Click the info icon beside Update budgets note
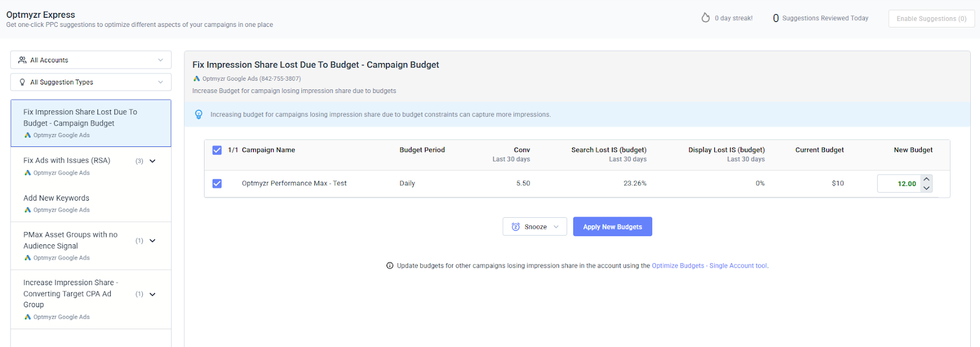 (x=390, y=266)
